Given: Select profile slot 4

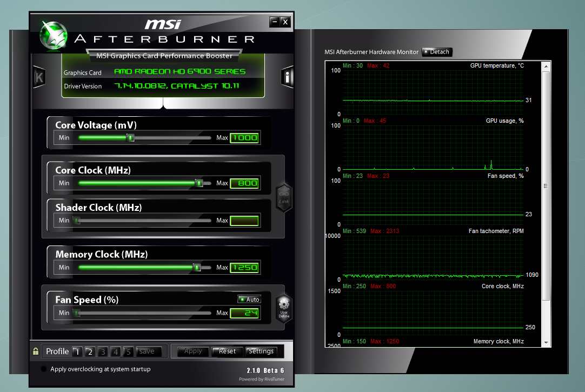Looking at the screenshot, I should point(116,351).
